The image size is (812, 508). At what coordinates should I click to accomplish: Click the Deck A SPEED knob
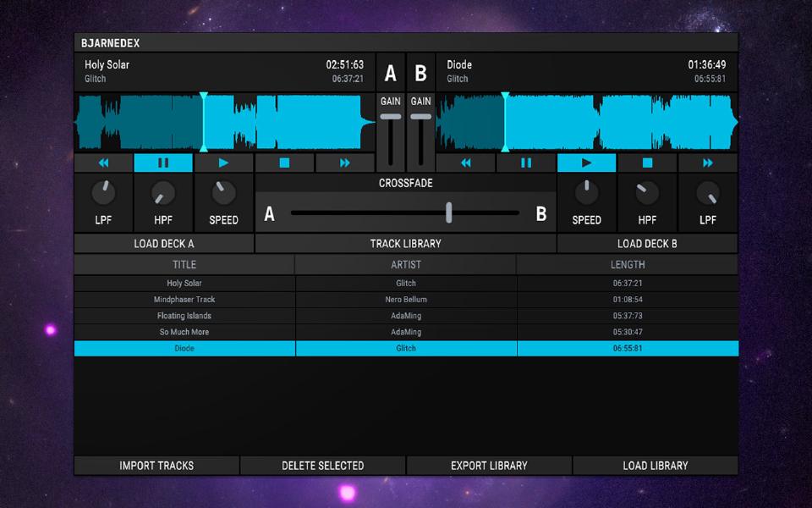coord(223,193)
